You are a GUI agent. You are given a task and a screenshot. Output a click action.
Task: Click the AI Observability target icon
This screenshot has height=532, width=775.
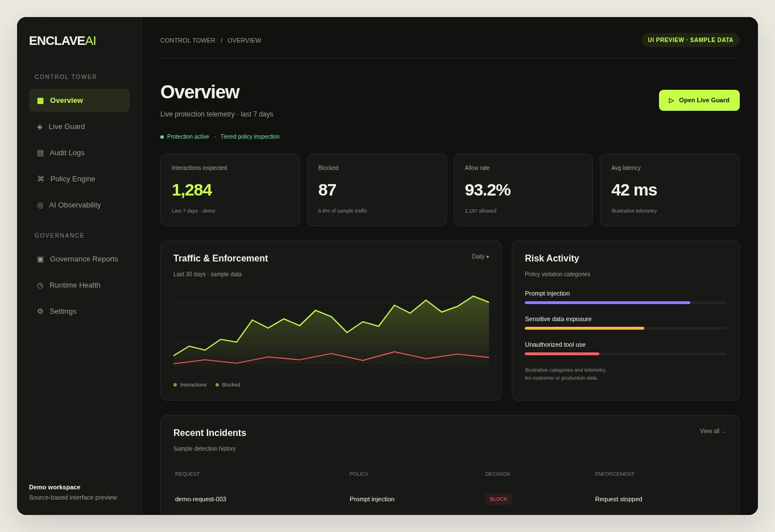click(40, 205)
